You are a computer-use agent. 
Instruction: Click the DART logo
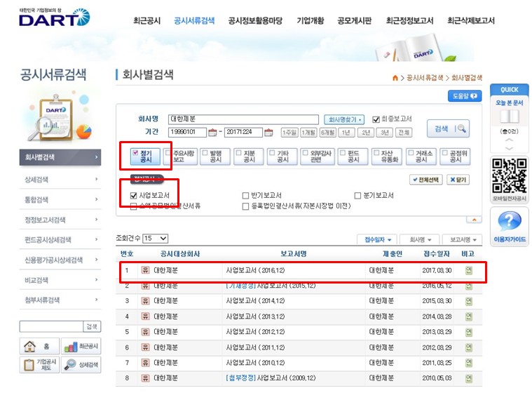pos(54,18)
